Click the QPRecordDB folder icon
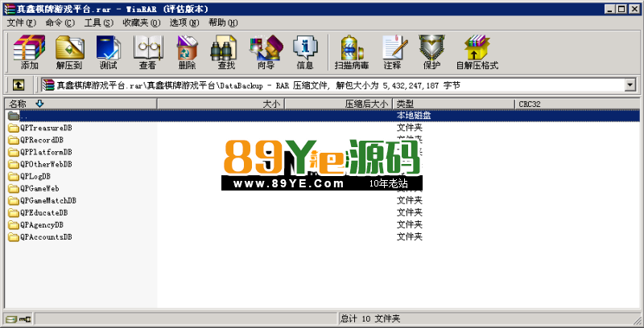This screenshot has width=644, height=328. [x=14, y=140]
